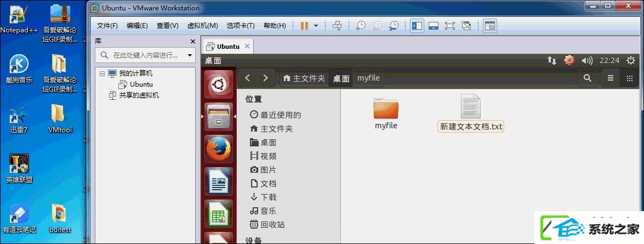This screenshot has height=244, width=644.
Task: Select Ubuntu in the library tree
Action: coord(141,84)
